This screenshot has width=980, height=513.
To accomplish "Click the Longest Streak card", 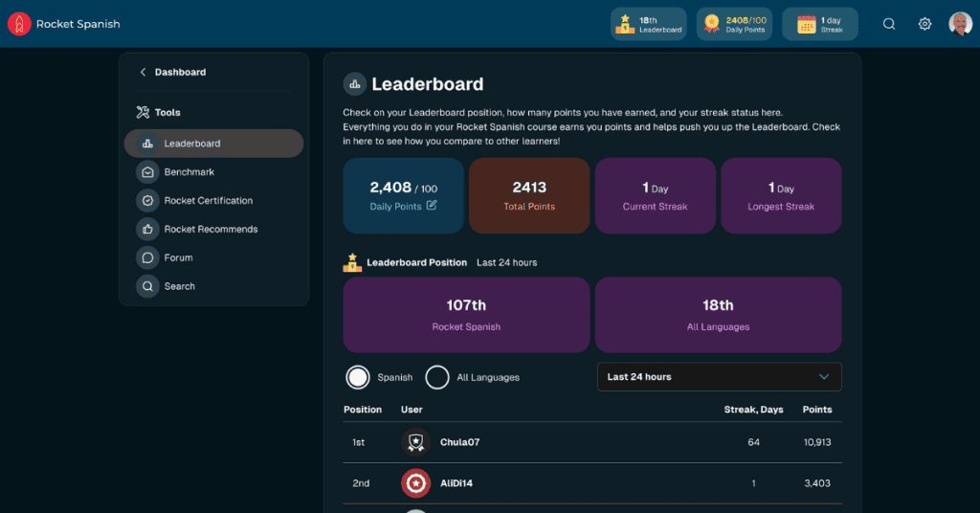I will click(x=781, y=195).
